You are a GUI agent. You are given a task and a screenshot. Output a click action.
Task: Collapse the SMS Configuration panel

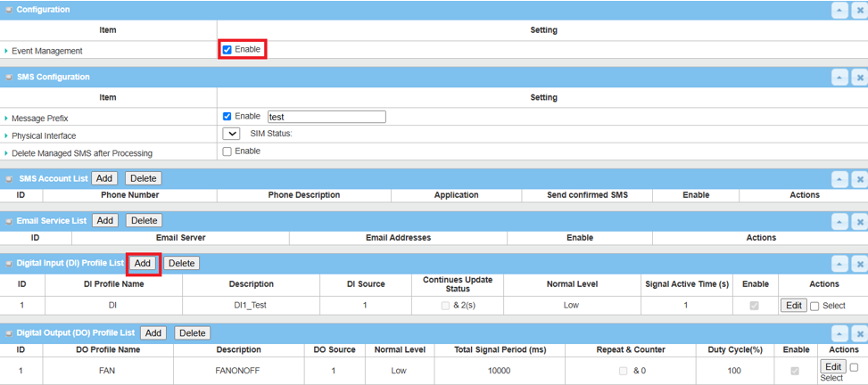[839, 78]
